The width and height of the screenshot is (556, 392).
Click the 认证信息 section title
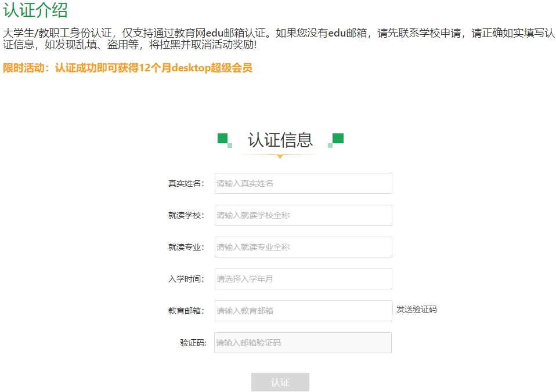[x=280, y=140]
